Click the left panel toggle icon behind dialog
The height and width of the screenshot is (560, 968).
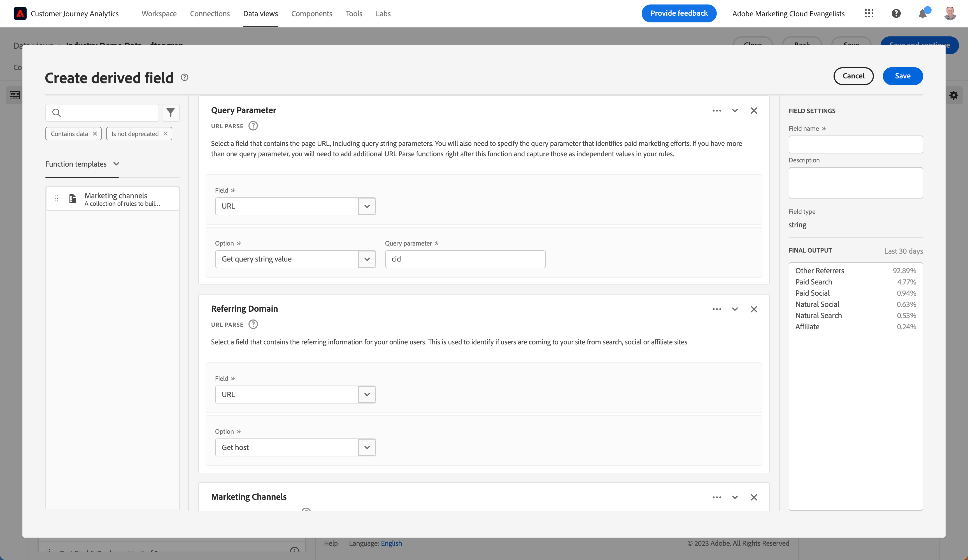[x=15, y=95]
